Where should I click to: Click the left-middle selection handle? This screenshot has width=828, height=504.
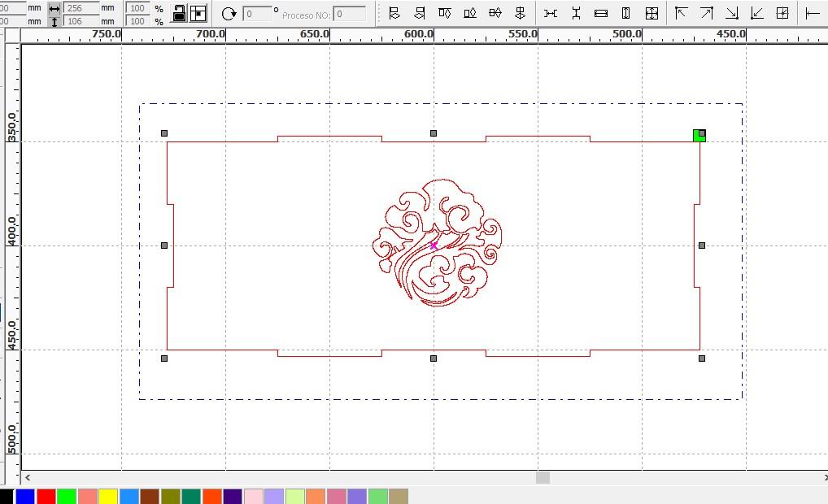(x=164, y=245)
